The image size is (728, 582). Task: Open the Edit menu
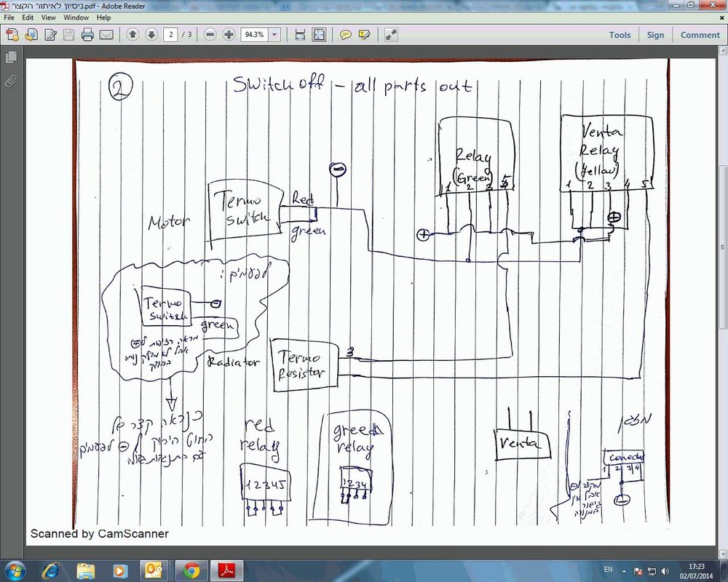coord(28,17)
